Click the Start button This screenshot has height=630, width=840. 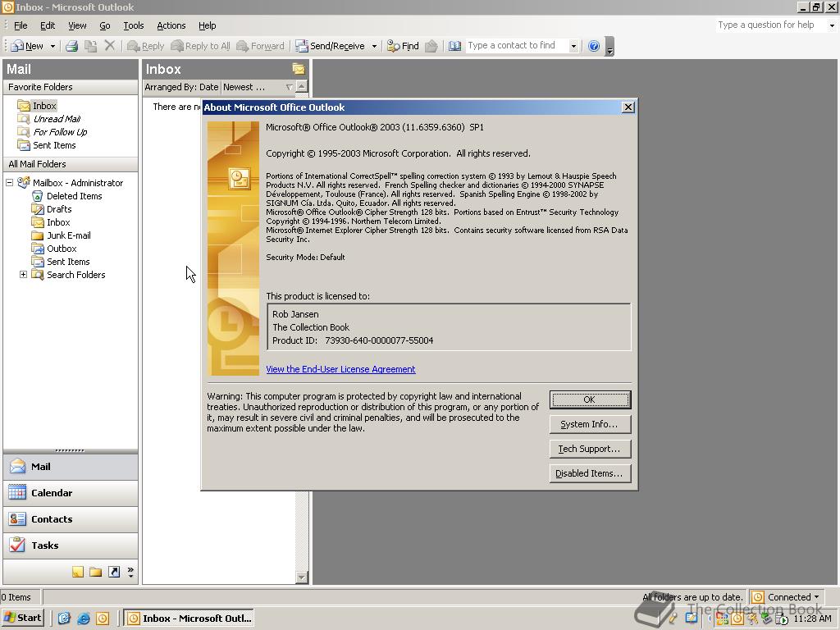(22, 619)
